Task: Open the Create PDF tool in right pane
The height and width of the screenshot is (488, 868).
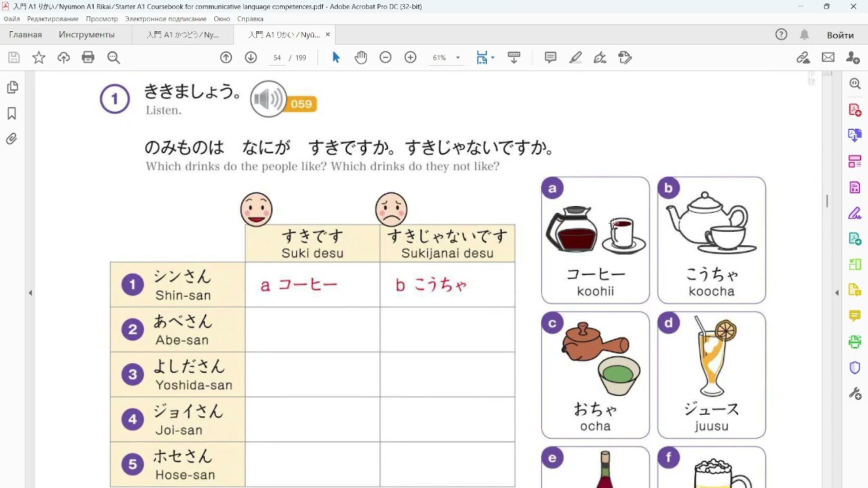Action: [854, 110]
